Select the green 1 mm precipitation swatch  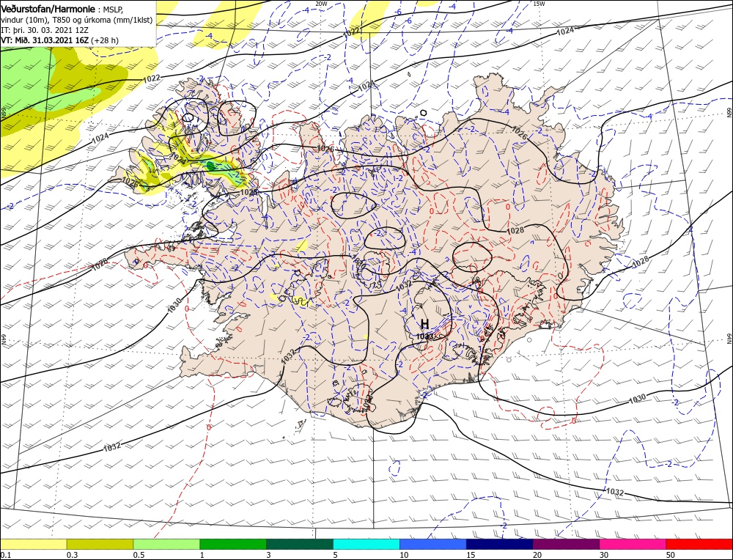(x=233, y=544)
